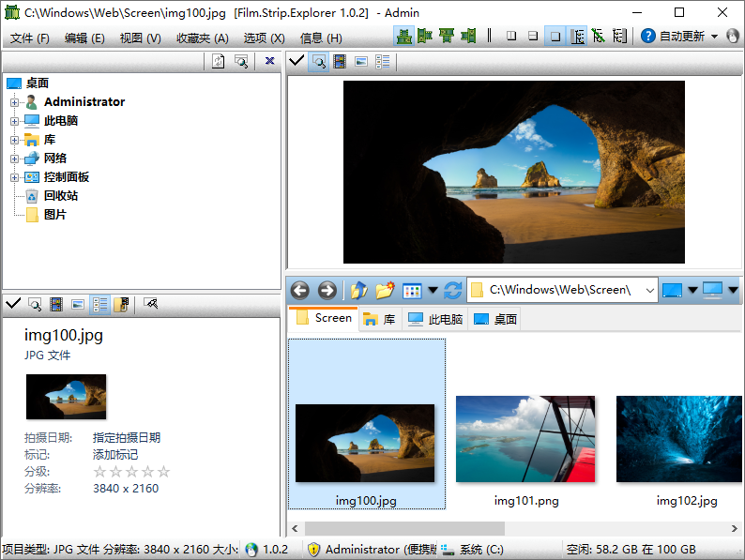Click the tree icon crossed with green line
The width and height of the screenshot is (745, 560).
point(599,36)
